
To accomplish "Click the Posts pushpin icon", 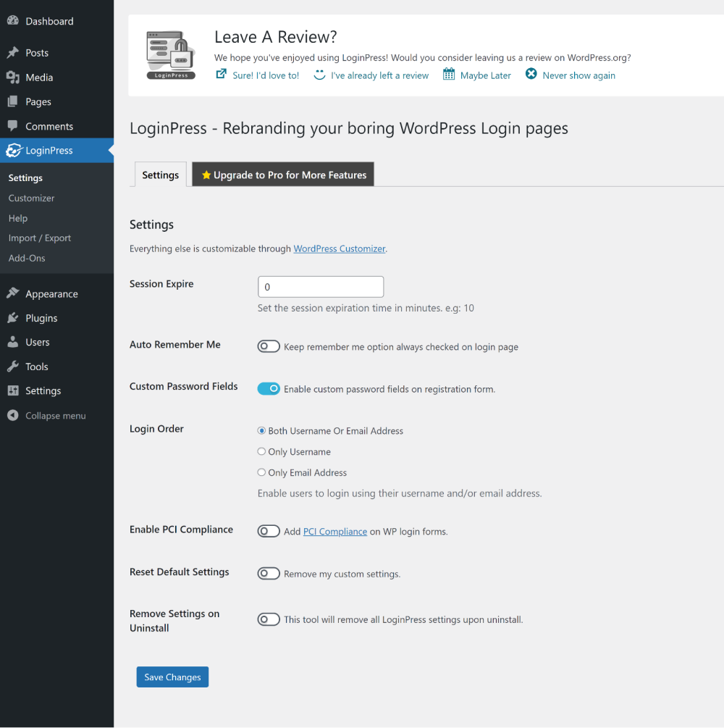I will coord(13,52).
